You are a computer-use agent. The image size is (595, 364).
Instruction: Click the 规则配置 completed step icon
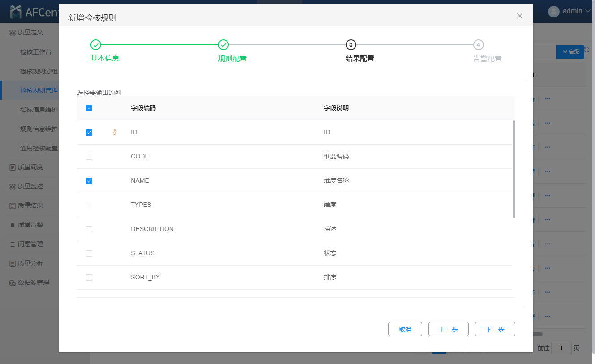(x=223, y=45)
